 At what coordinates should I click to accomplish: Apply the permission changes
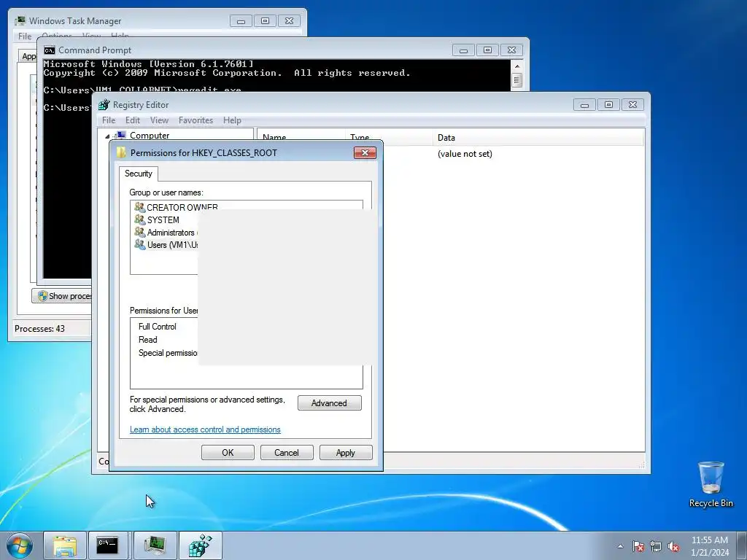click(x=345, y=452)
